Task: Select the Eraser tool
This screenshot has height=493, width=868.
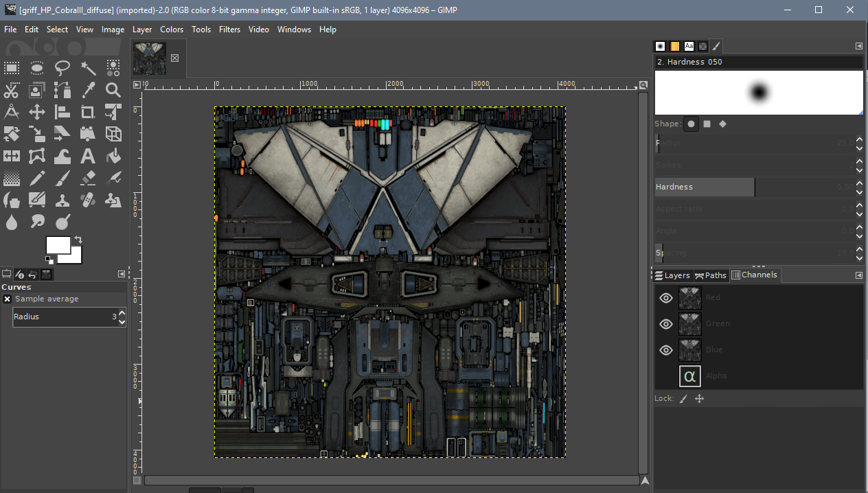Action: [88, 179]
